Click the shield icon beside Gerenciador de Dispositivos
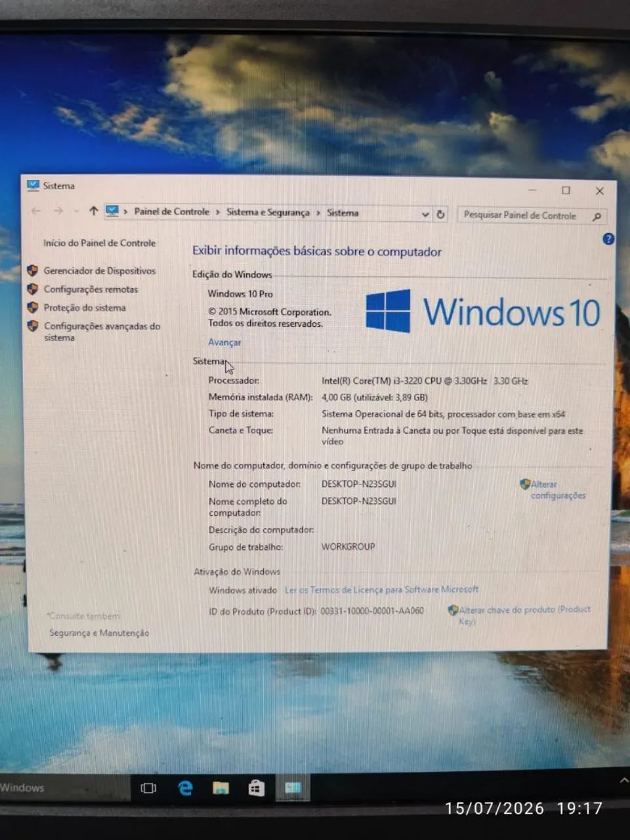Screen dimensions: 630x840 pos(32,270)
